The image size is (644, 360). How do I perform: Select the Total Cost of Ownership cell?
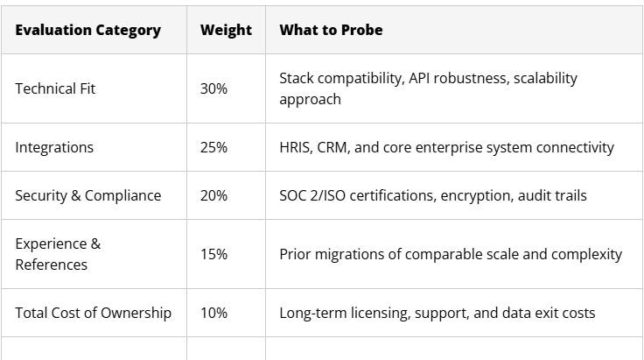(x=94, y=314)
